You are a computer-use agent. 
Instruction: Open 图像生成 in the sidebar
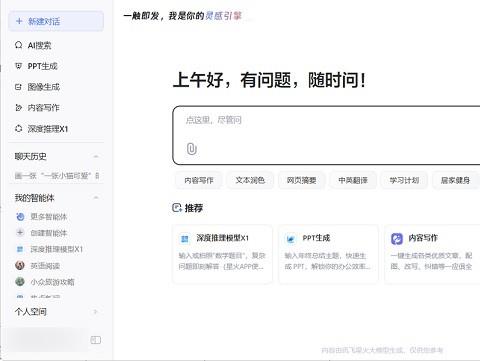44,87
